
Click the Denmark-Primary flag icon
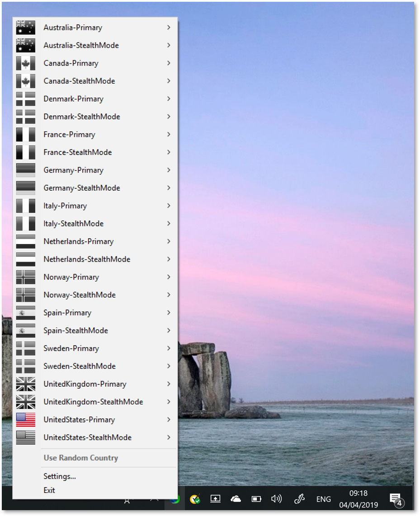click(x=26, y=99)
